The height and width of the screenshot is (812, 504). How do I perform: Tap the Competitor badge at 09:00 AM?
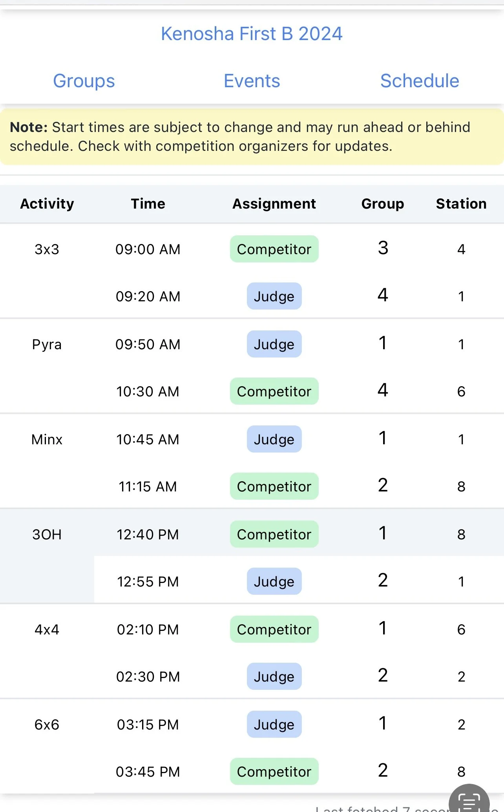tap(274, 249)
